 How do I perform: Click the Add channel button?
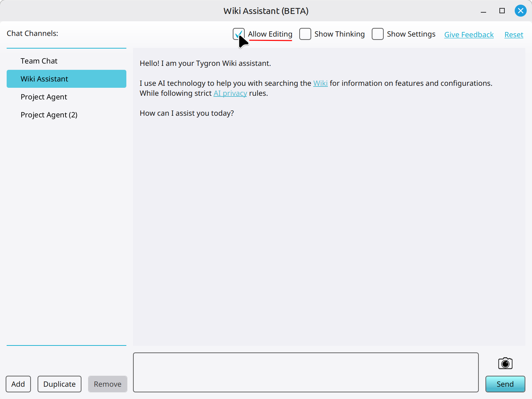click(18, 384)
